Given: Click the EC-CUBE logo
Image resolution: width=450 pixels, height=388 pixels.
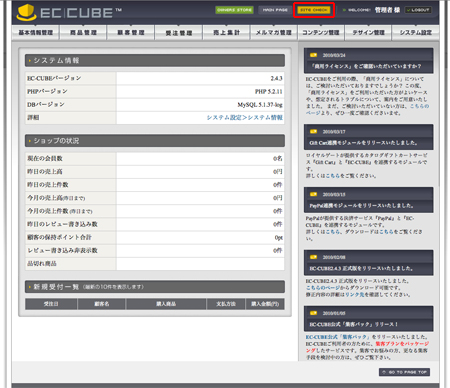Looking at the screenshot, I should coord(69,13).
